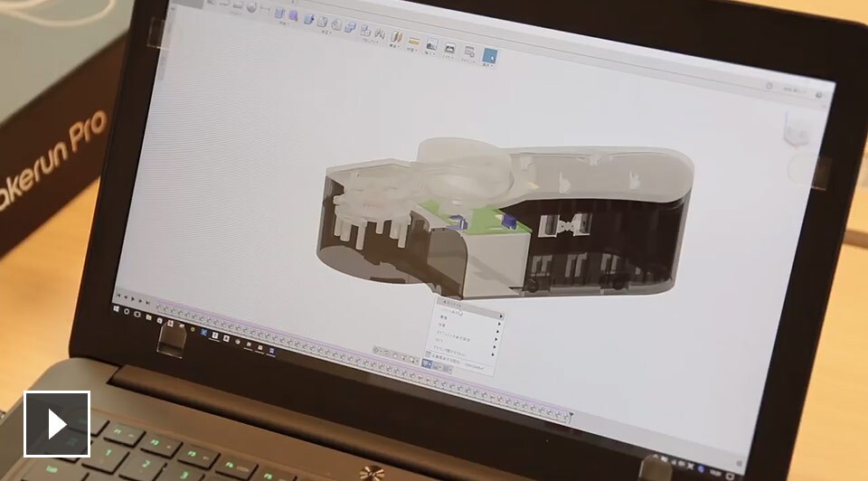This screenshot has width=868, height=481.
Task: Activate the yellow Measure inspect icon
Action: click(x=414, y=41)
